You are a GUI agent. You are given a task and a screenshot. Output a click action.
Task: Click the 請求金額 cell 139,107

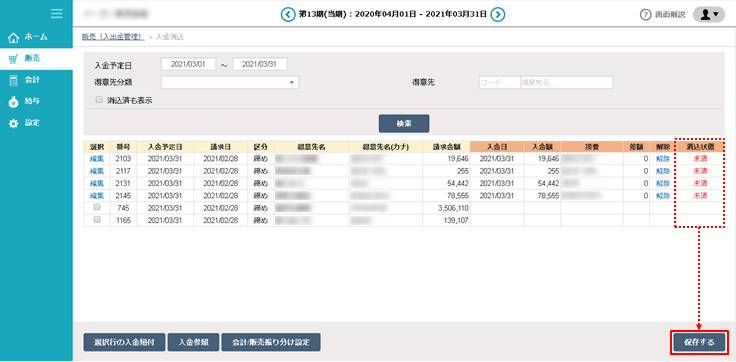click(446, 220)
